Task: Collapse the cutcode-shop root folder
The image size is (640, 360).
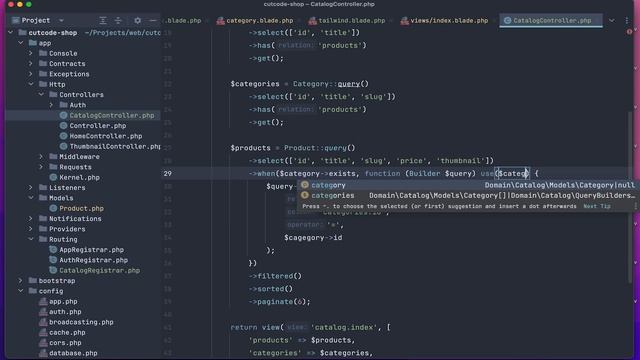Action: [11, 33]
